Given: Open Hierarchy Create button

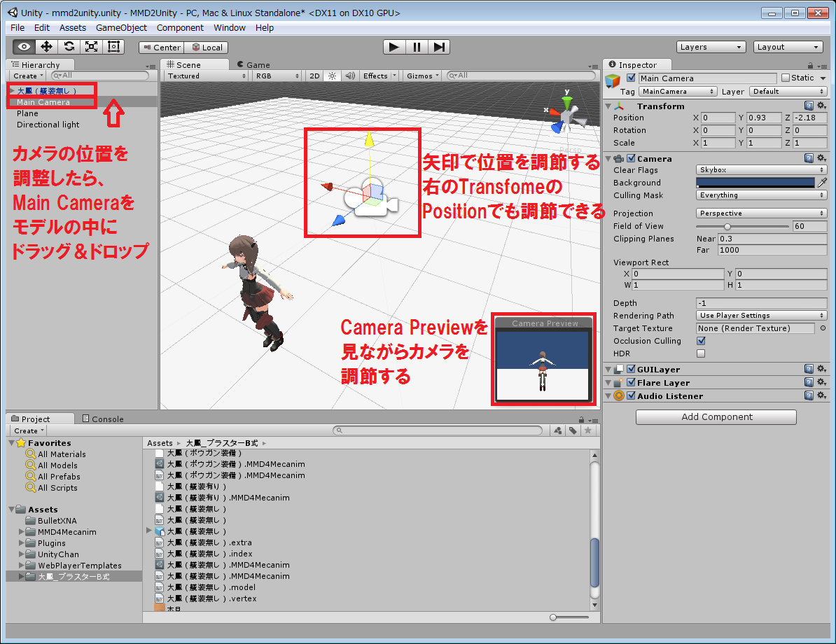Looking at the screenshot, I should pyautogui.click(x=28, y=76).
